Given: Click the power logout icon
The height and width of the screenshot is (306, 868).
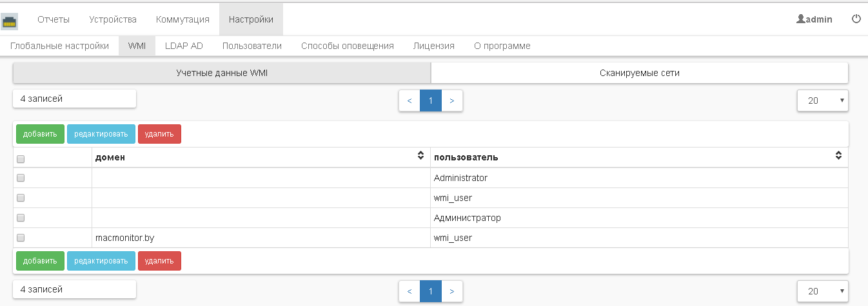Looking at the screenshot, I should 856,19.
